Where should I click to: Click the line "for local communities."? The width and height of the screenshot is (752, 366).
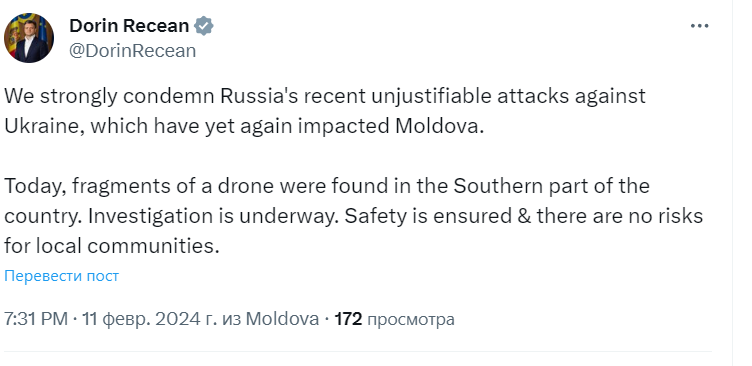click(111, 246)
